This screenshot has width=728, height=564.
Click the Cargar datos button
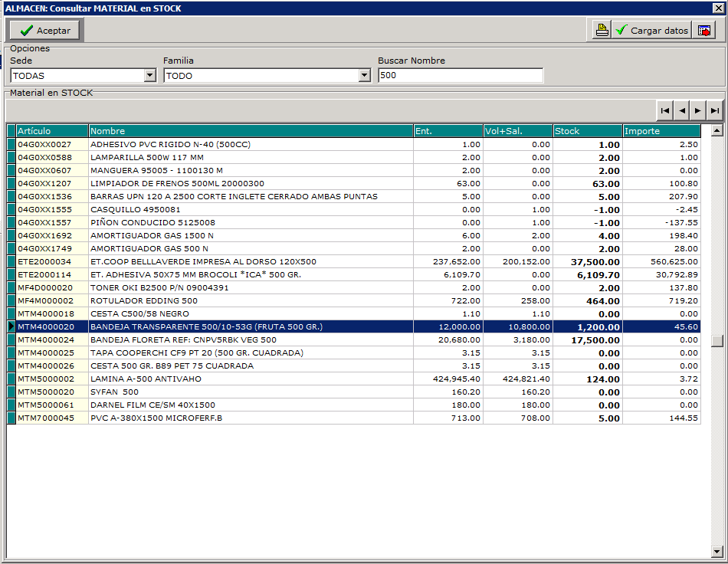651,31
